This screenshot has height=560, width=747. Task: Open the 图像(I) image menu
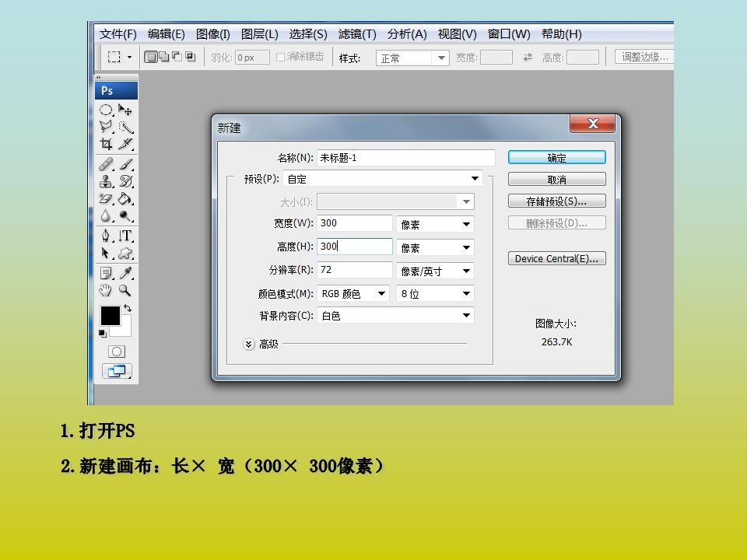pyautogui.click(x=212, y=34)
